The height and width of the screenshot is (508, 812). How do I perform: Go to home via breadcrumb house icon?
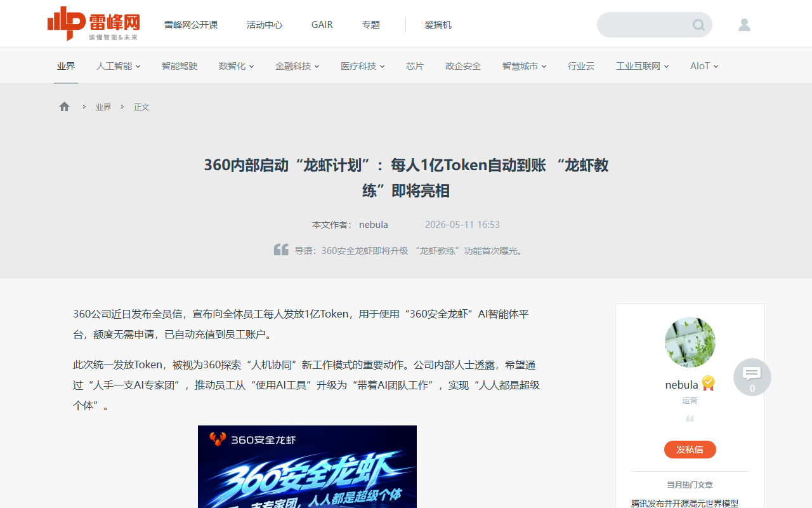coord(64,107)
